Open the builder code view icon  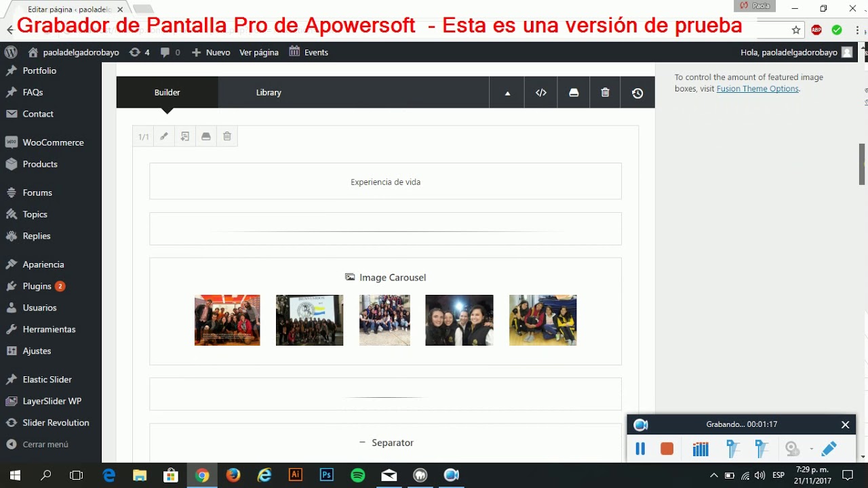pos(540,93)
